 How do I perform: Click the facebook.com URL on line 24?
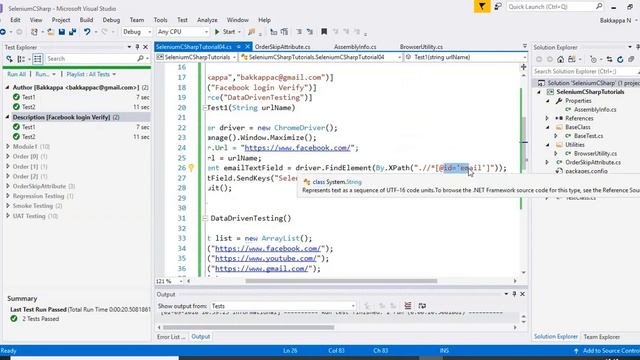[297, 148]
